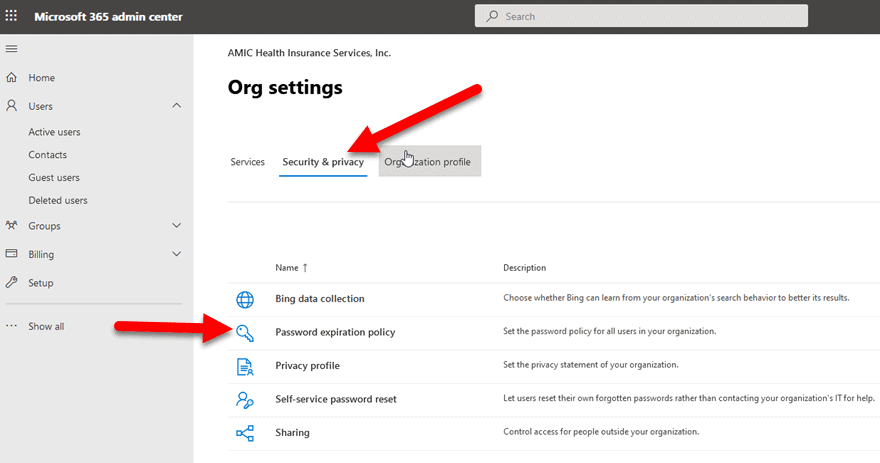Image resolution: width=880 pixels, height=463 pixels.
Task: Click the Users label in sidebar
Action: tap(40, 106)
